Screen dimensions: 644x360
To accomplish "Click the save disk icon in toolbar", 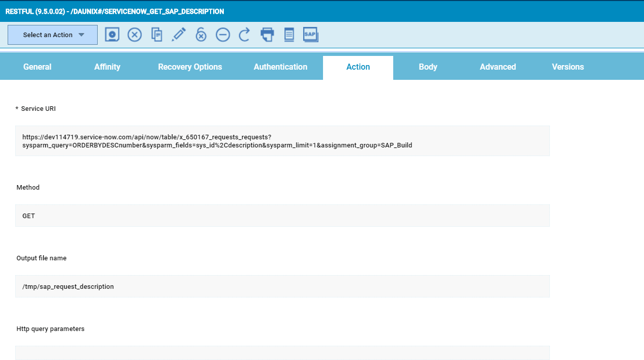I will 112,35.
